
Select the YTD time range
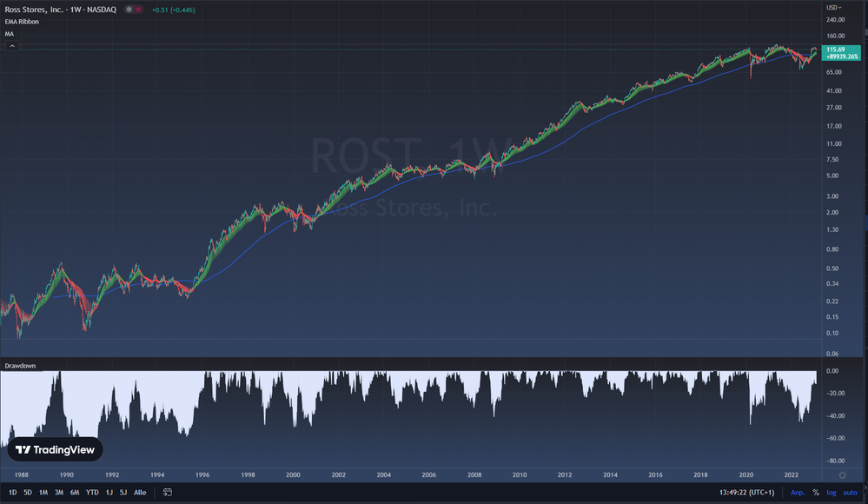tap(92, 492)
